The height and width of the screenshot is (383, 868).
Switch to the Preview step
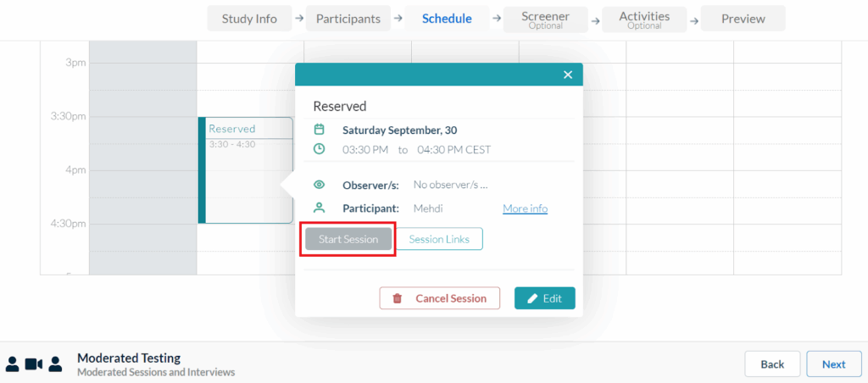pyautogui.click(x=743, y=19)
